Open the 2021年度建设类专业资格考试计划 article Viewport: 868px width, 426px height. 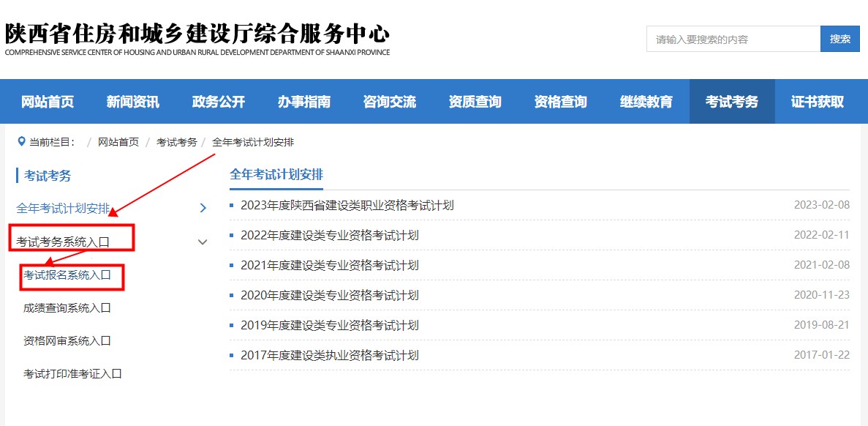click(x=329, y=265)
